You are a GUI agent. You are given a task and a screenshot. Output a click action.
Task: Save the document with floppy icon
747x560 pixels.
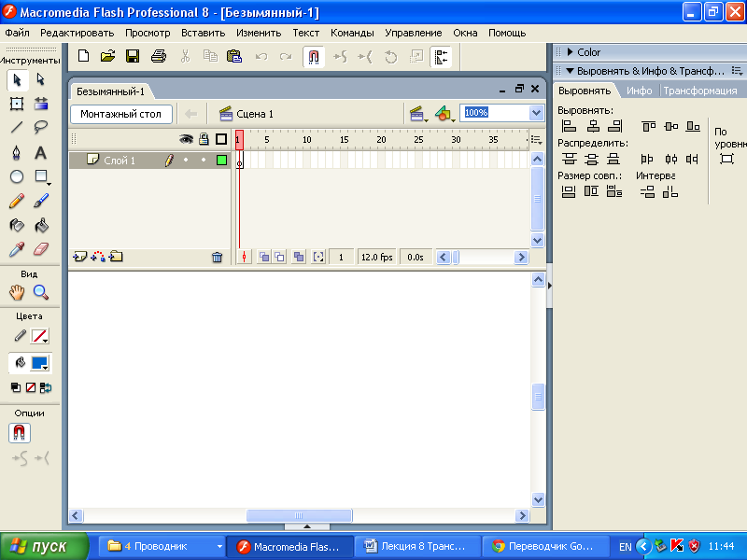coord(133,56)
